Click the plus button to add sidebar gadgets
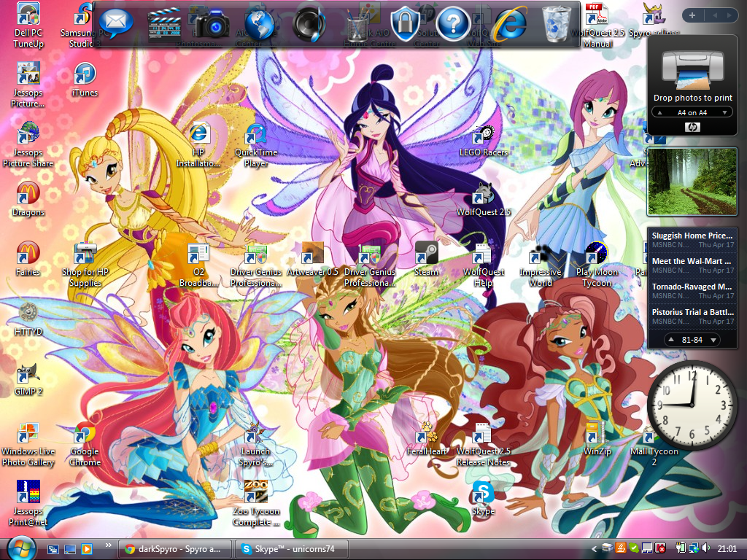 (x=692, y=15)
